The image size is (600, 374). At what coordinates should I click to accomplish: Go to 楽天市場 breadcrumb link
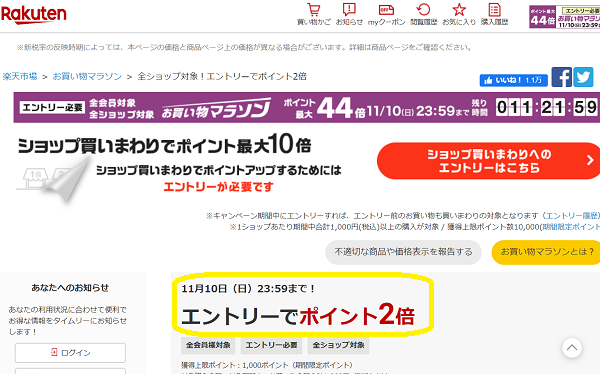[20, 76]
